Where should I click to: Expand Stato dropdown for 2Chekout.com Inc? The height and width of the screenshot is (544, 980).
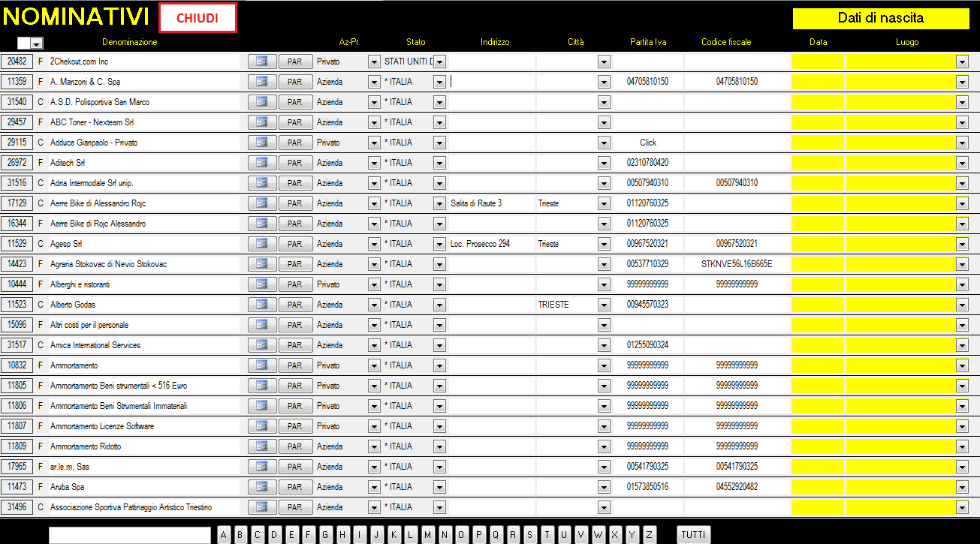click(439, 62)
